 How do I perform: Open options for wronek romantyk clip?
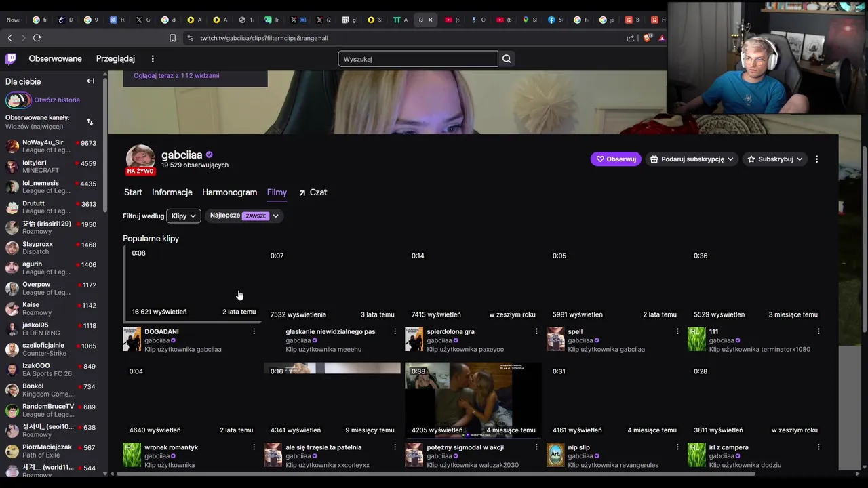(x=254, y=447)
